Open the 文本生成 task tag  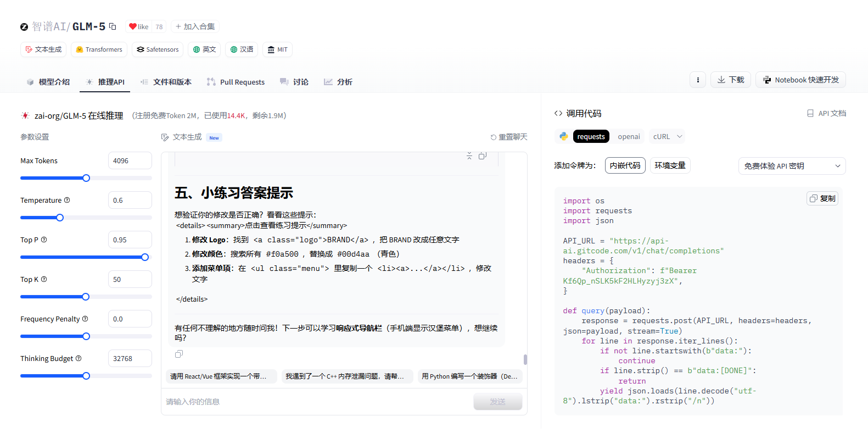point(43,49)
